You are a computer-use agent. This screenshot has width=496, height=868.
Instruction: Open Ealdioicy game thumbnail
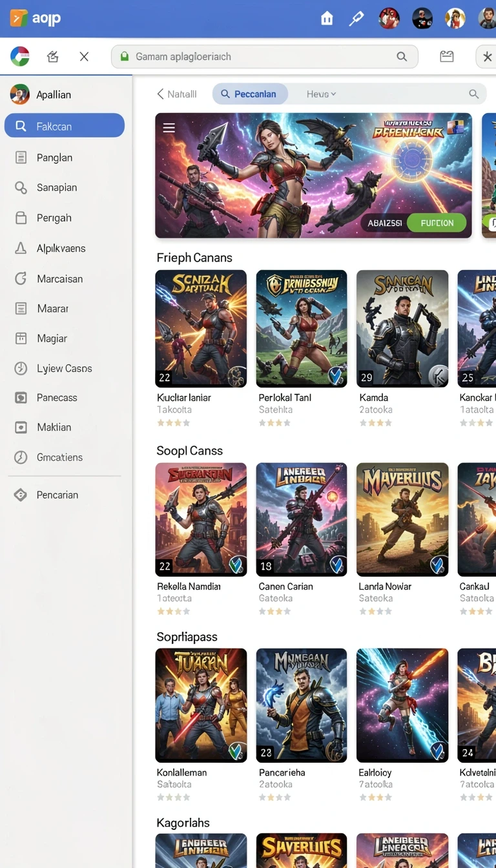tap(402, 705)
